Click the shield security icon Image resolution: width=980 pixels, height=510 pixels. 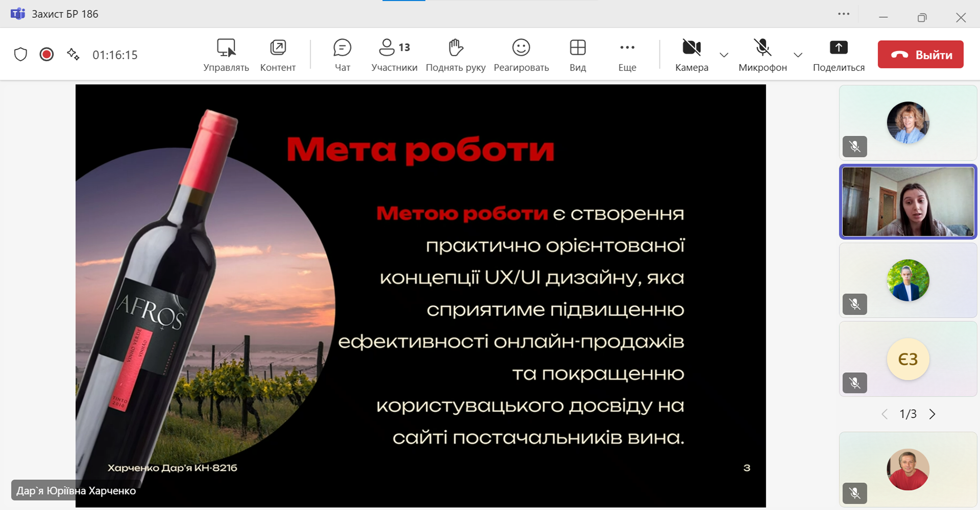(x=20, y=55)
